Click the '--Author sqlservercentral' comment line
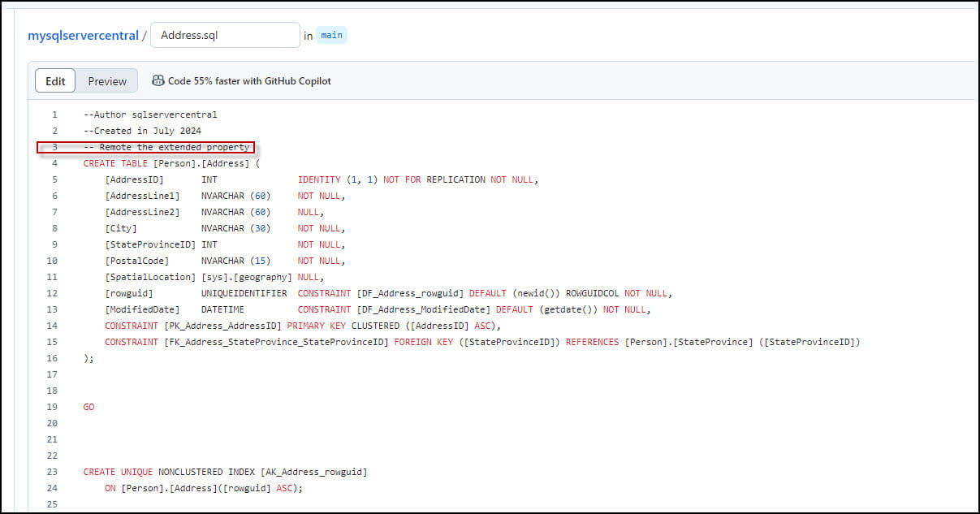 pos(150,114)
